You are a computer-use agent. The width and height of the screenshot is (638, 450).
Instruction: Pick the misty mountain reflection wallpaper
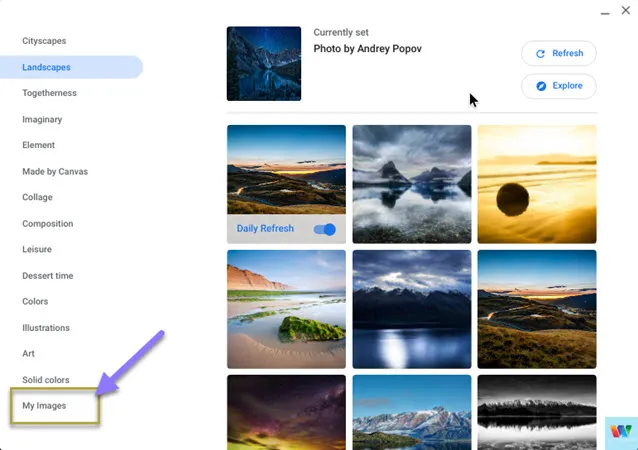tap(412, 184)
